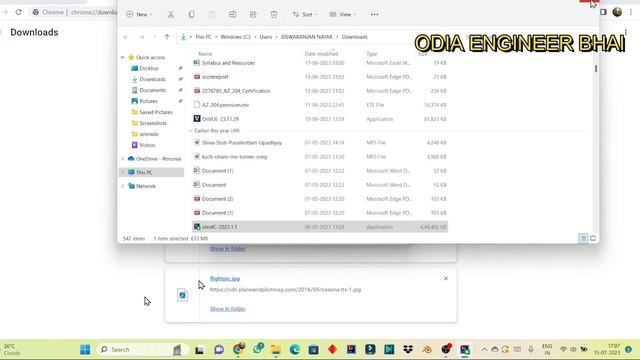Open File Explorer from the taskbar
The image size is (640, 360).
coord(276,349)
